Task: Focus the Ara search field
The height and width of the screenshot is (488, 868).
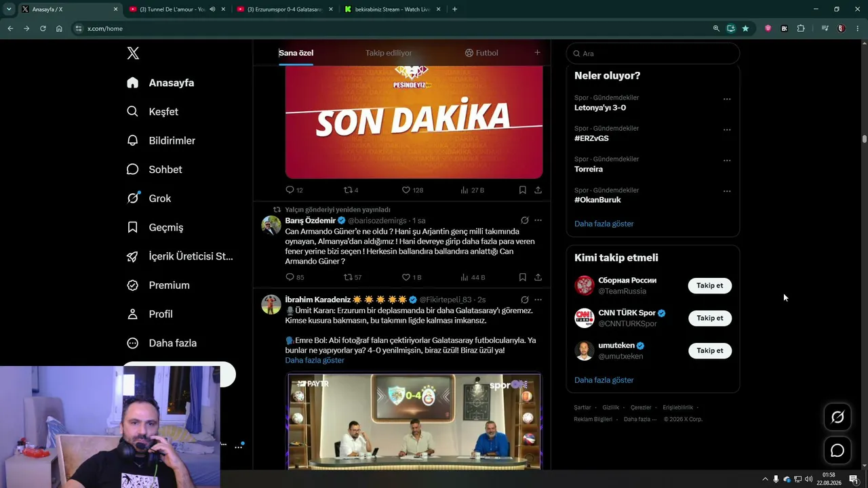Action: 652,54
